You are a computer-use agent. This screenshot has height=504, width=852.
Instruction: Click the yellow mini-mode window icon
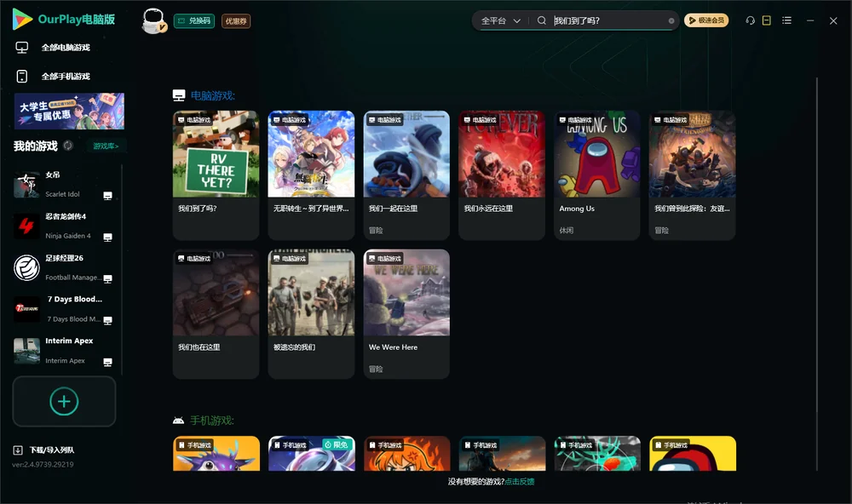pos(767,20)
